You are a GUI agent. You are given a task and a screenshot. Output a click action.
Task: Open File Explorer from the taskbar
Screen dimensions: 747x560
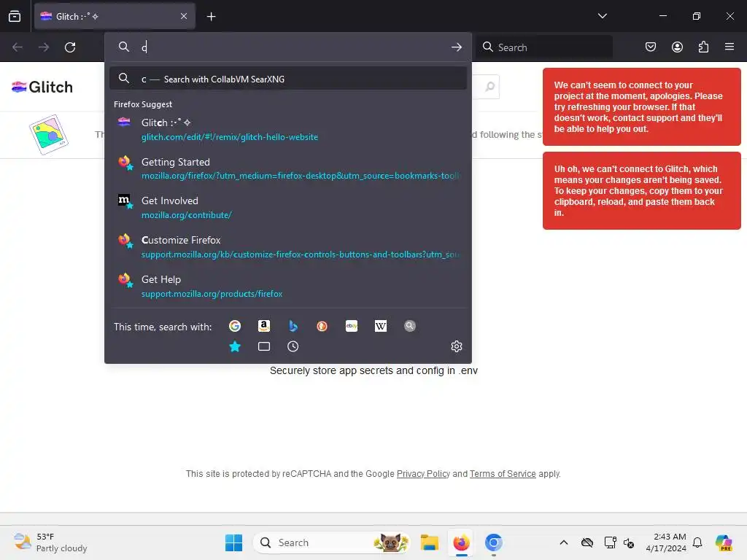[429, 542]
